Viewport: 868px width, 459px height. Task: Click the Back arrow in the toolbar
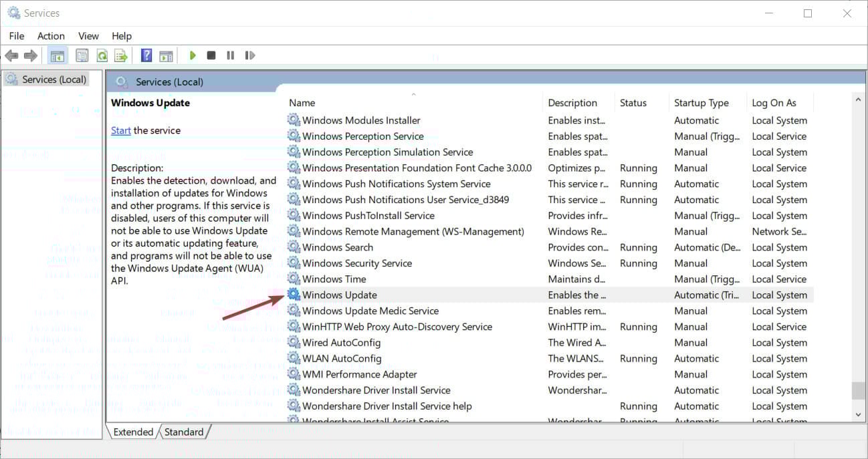click(x=11, y=55)
